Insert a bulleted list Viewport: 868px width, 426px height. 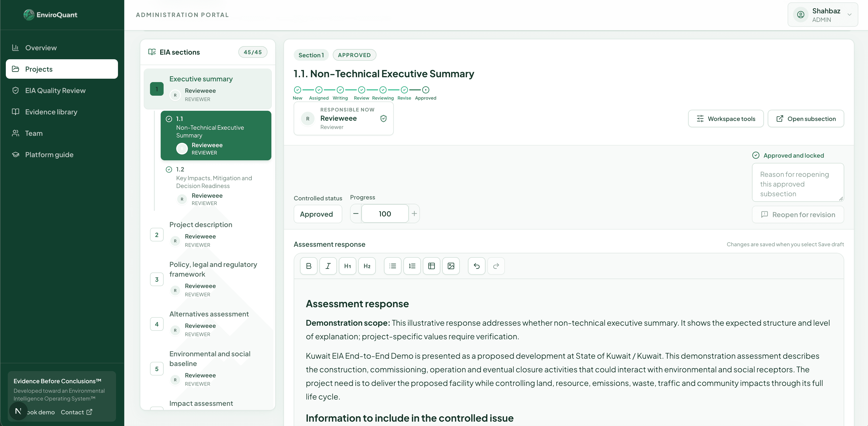pos(392,266)
